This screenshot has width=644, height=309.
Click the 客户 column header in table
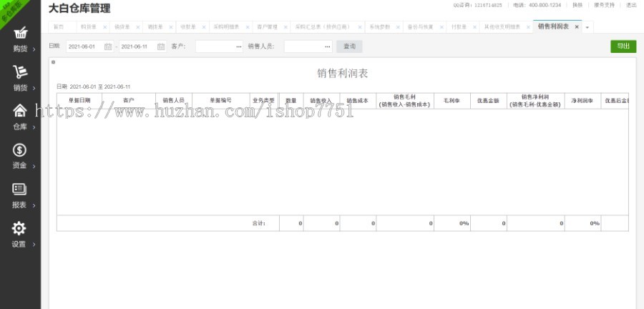tap(129, 101)
